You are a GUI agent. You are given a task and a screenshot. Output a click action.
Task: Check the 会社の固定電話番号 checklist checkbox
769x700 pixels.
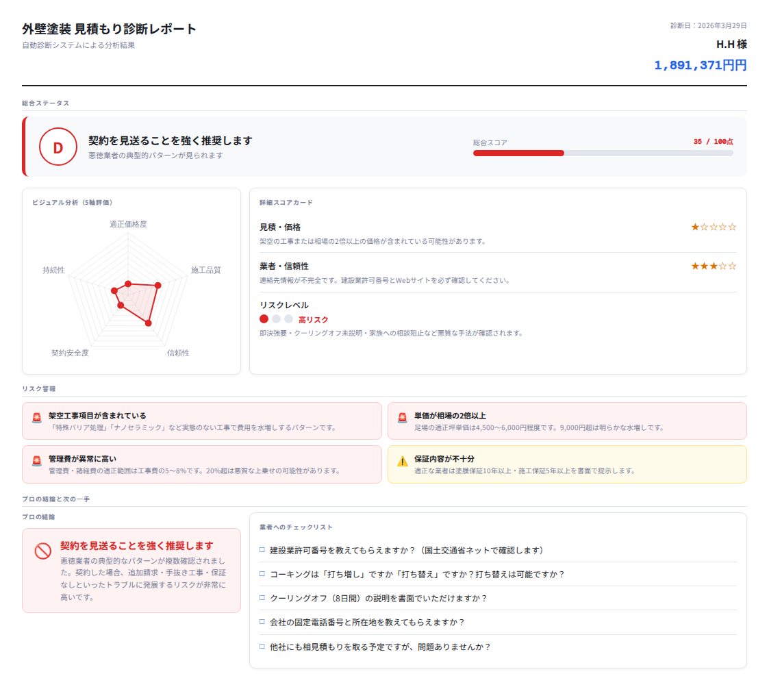click(x=262, y=622)
